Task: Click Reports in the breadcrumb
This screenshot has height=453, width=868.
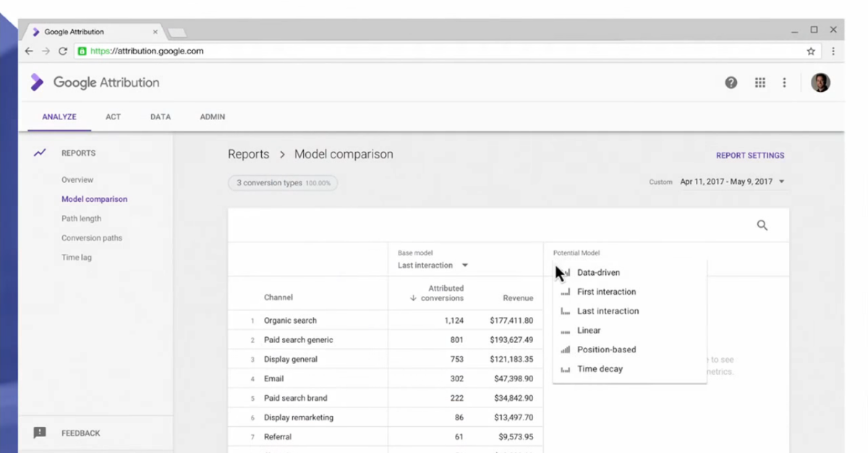Action: (x=248, y=154)
